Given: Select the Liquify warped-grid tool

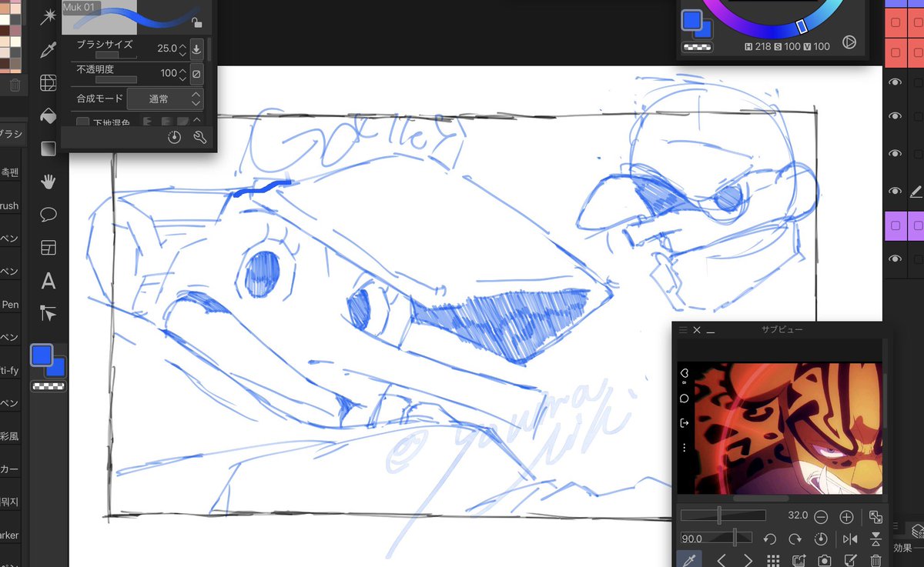Looking at the screenshot, I should click(49, 82).
